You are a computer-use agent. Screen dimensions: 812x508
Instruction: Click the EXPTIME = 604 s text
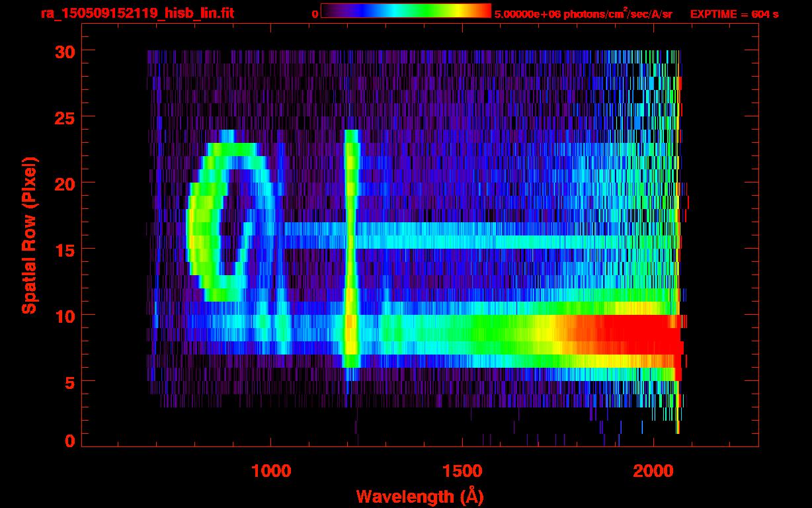[734, 14]
